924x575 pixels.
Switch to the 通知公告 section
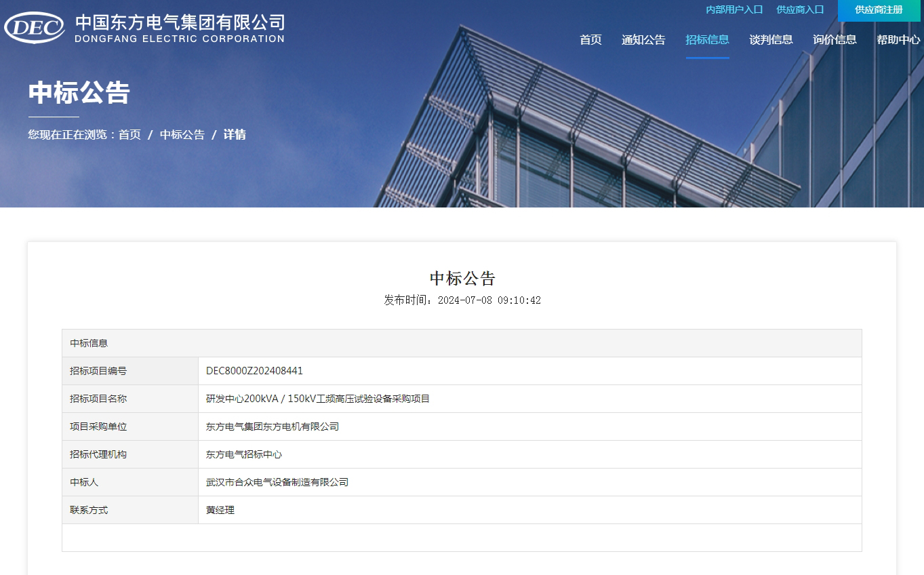(643, 40)
